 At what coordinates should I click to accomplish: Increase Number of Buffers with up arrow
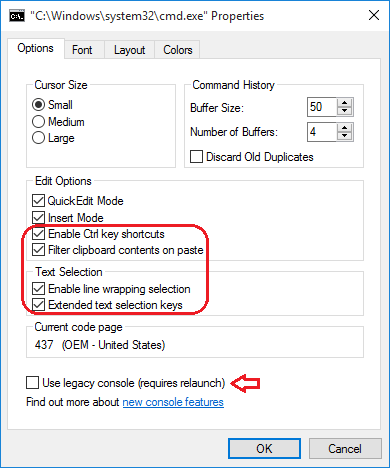tap(344, 127)
